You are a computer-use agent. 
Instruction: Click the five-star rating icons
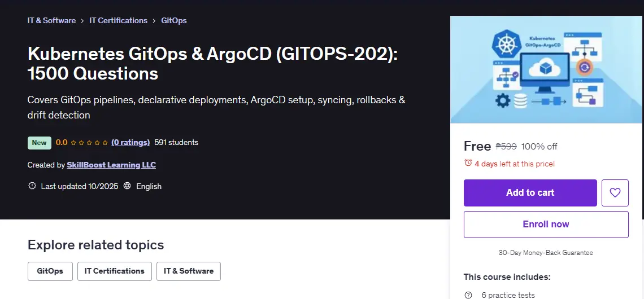pos(89,143)
